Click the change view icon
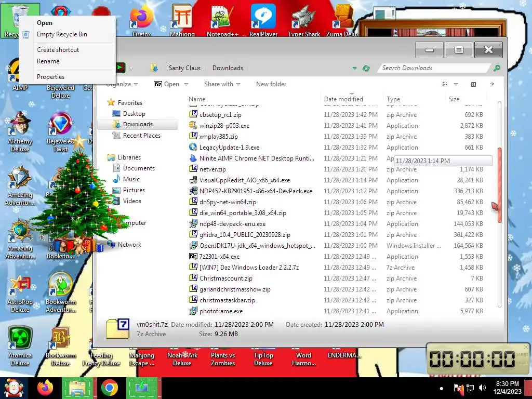 [x=445, y=85]
